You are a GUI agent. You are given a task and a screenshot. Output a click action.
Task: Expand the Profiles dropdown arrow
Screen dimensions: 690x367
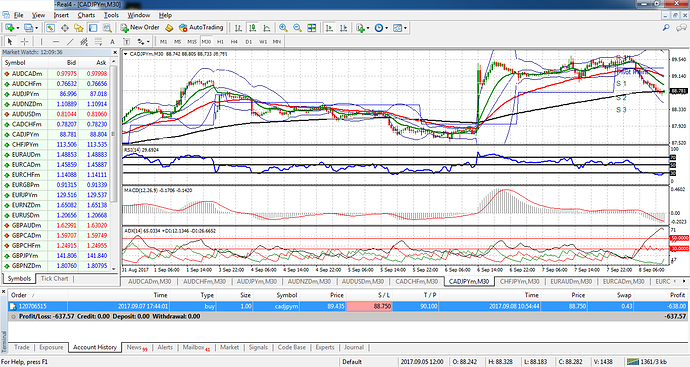tap(37, 28)
